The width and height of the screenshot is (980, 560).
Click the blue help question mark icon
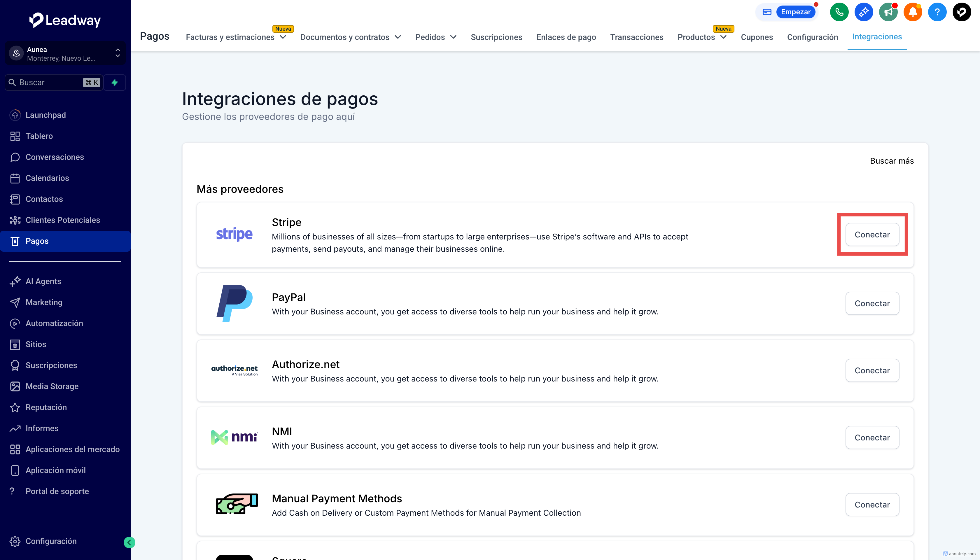pos(937,12)
